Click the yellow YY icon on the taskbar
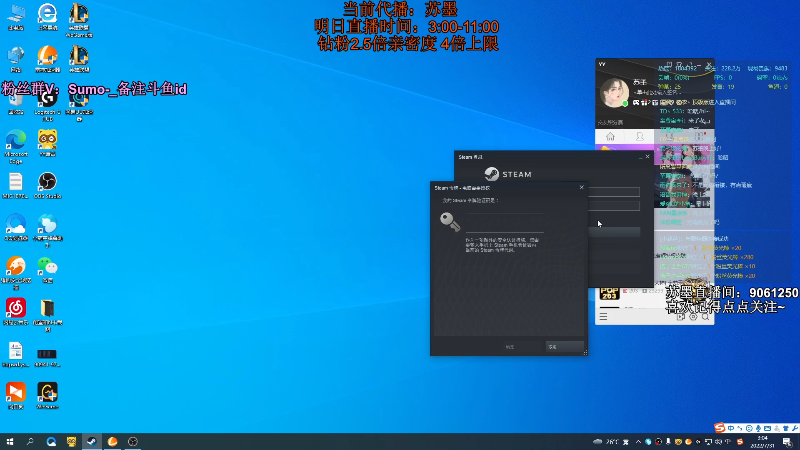 pos(71,442)
